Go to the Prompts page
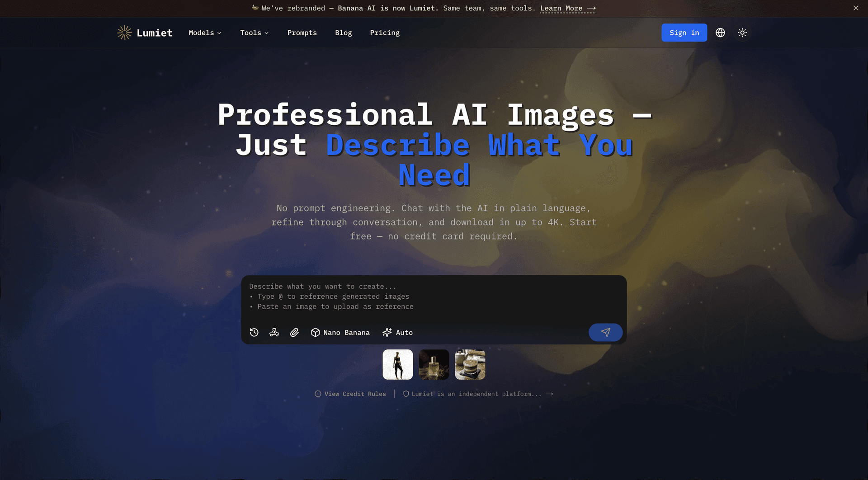Viewport: 868px width, 480px height. click(x=302, y=33)
